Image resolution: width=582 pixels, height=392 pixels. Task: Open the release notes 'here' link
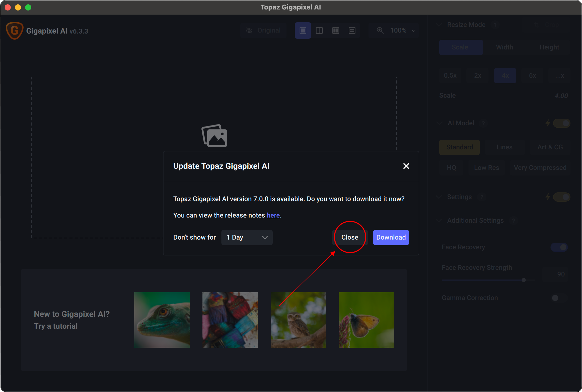pos(273,215)
